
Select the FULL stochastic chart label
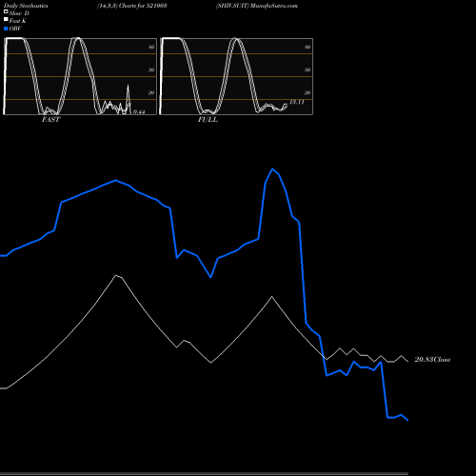coord(208,120)
